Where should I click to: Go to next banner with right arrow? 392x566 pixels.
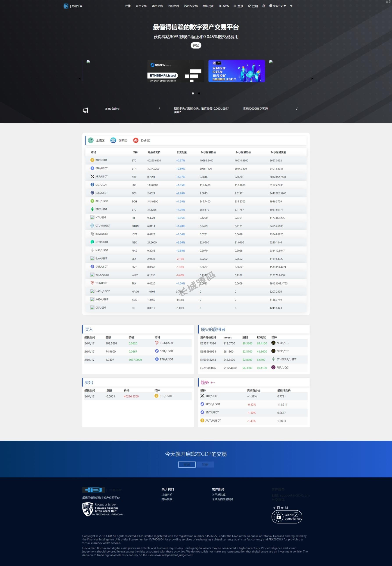coord(312,78)
